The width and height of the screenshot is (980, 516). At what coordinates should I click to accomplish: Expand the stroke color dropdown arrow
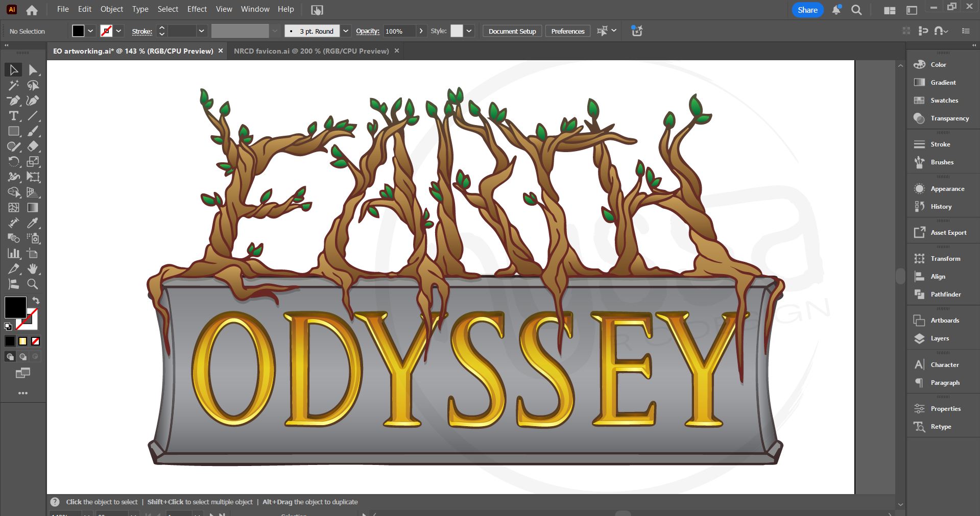[118, 31]
